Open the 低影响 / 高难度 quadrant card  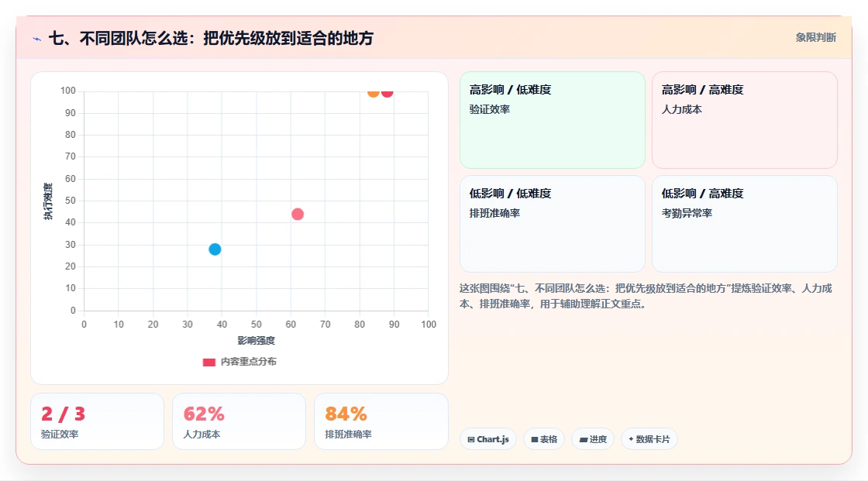point(745,224)
